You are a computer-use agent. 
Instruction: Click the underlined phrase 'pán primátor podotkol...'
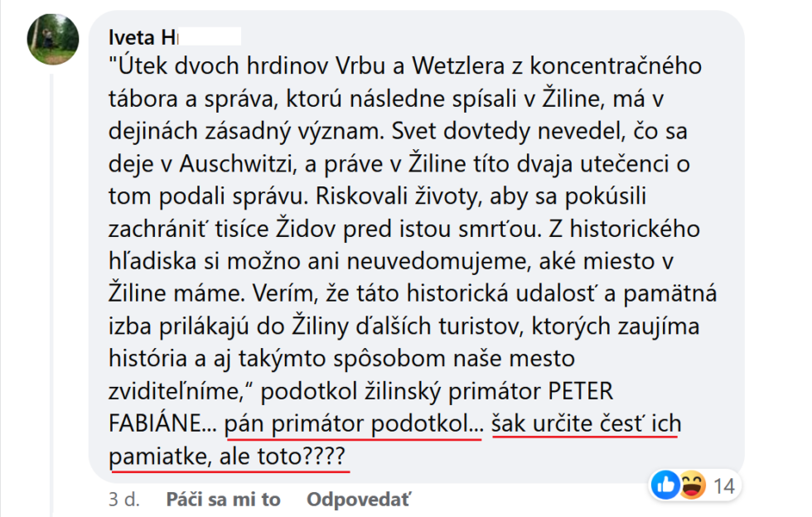(353, 425)
